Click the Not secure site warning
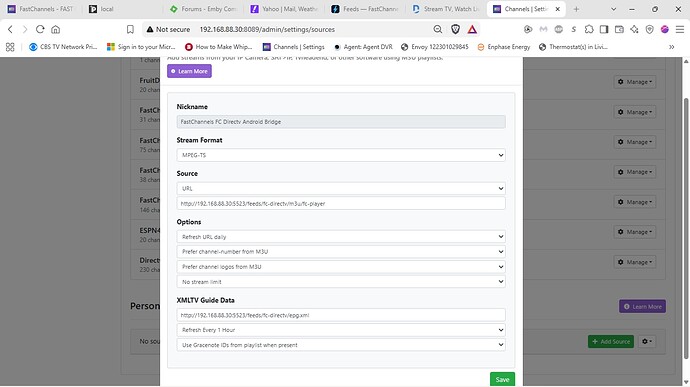The image size is (690, 387). (168, 29)
